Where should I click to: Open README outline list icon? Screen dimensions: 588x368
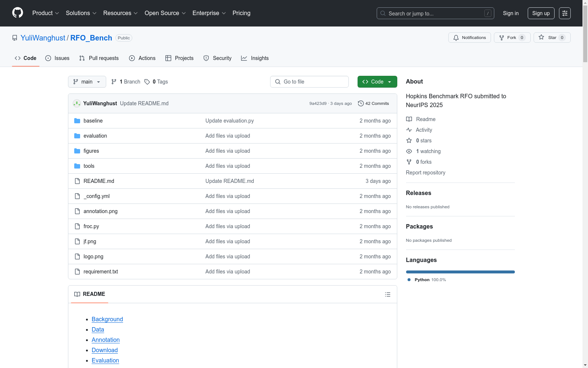[388, 294]
